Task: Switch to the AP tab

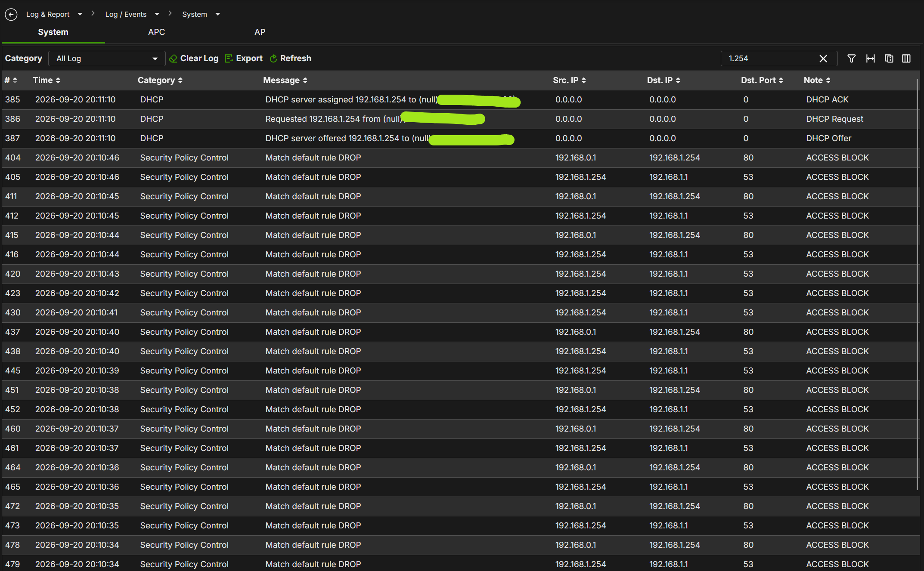Action: point(260,32)
